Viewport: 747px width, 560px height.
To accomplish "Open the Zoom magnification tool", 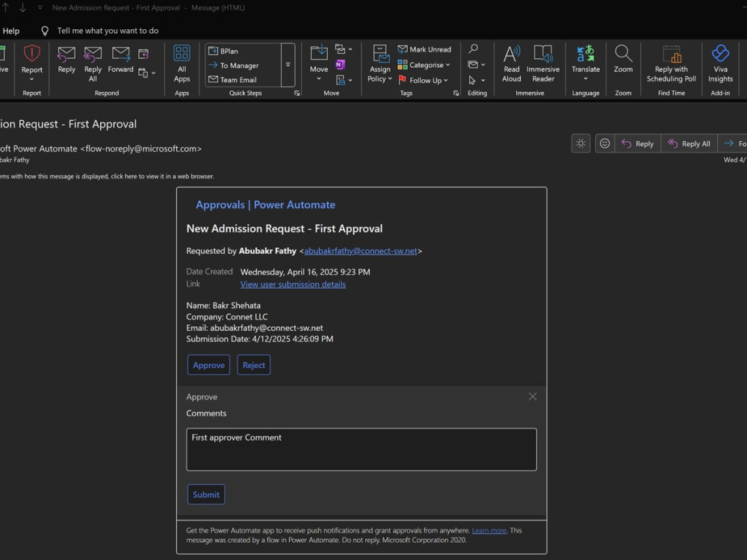I will [623, 63].
